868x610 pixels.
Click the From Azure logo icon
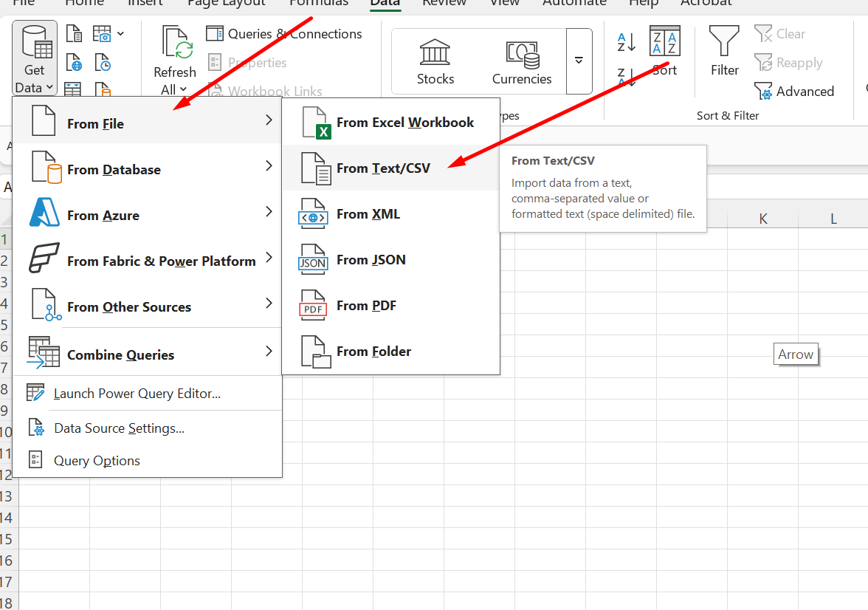click(44, 212)
